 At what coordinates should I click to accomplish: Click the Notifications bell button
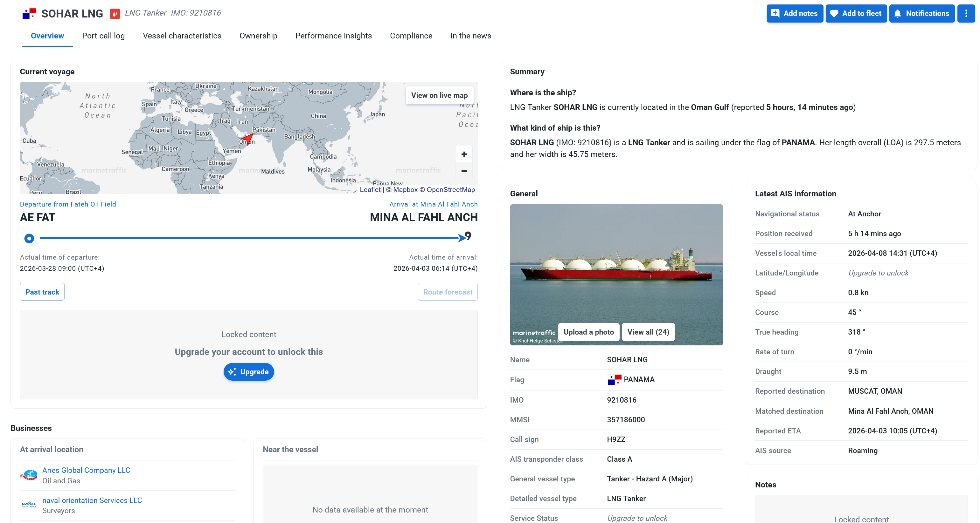[921, 14]
